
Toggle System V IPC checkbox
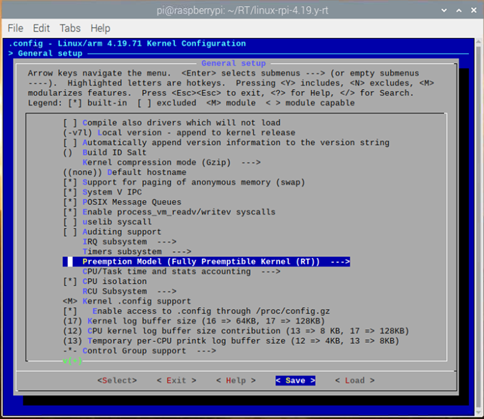102,192
